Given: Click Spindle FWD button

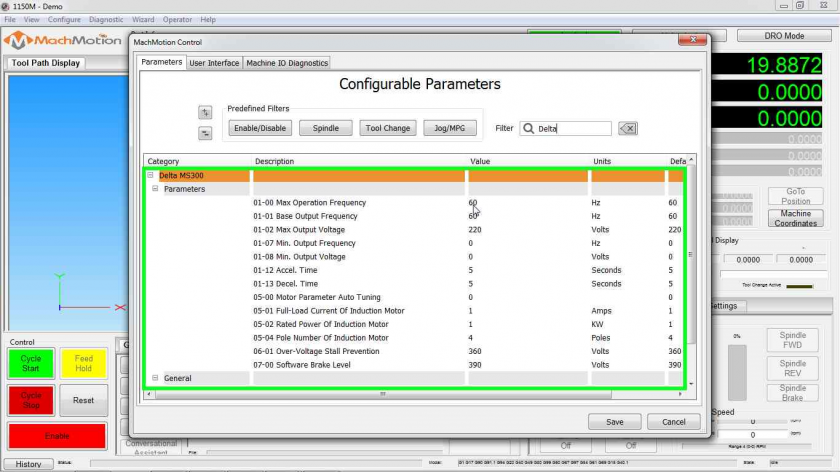Looking at the screenshot, I should pyautogui.click(x=792, y=340).
